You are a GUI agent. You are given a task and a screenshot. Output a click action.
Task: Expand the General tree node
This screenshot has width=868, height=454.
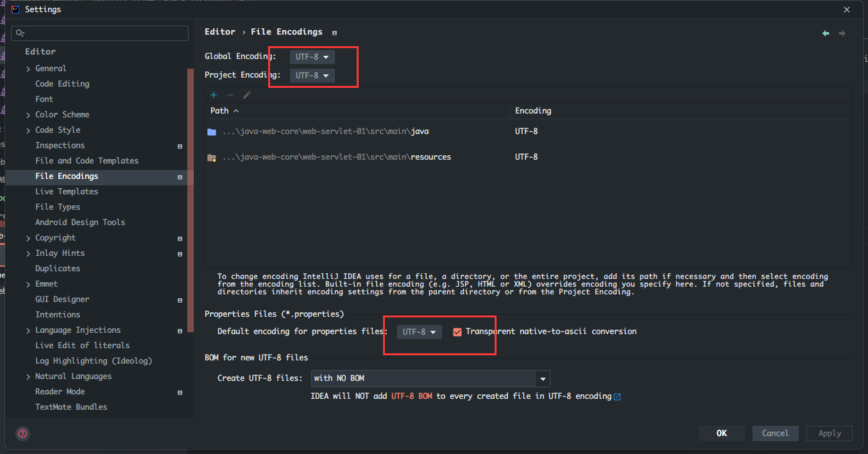click(x=28, y=69)
